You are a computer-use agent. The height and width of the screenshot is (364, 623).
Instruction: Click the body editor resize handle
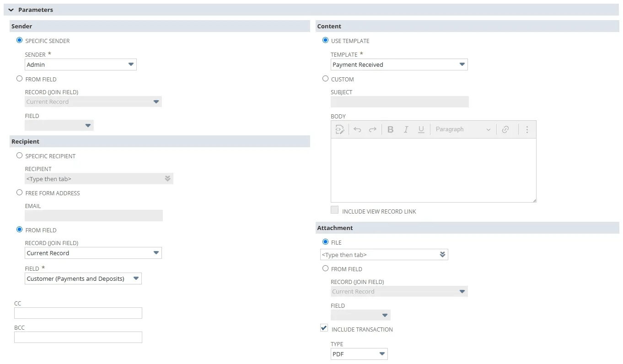pyautogui.click(x=534, y=200)
